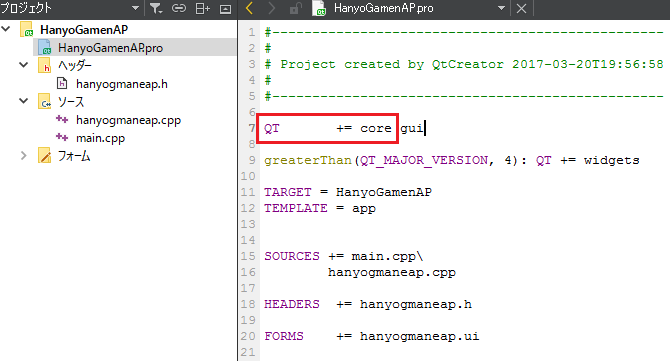Screen dimensions: 670x361
Task: Click 'widgets' on line 9
Action: coord(611,160)
